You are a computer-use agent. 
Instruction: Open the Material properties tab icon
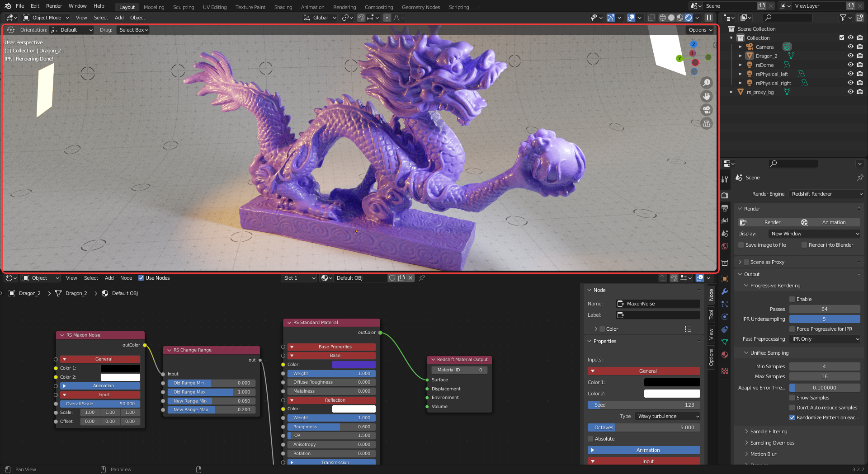(x=725, y=355)
